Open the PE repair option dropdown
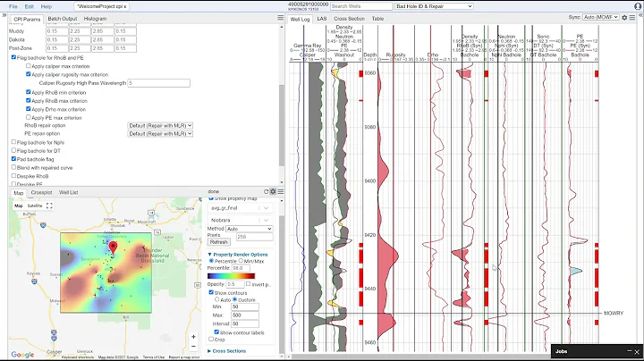The image size is (644, 361). point(160,134)
